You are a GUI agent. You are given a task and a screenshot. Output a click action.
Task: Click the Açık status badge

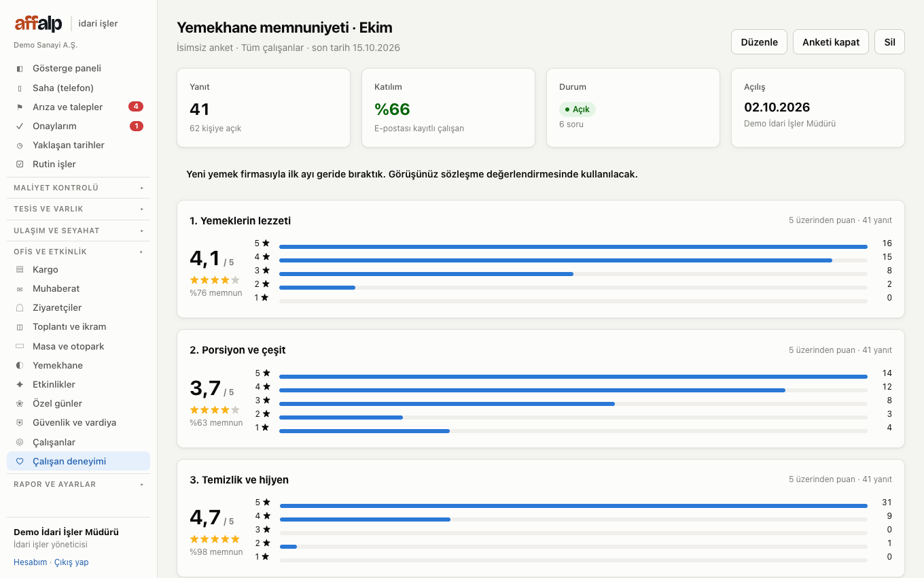coord(577,109)
